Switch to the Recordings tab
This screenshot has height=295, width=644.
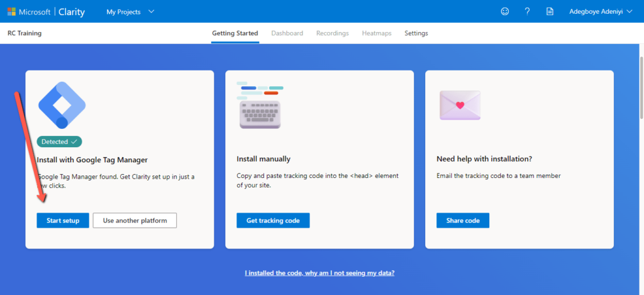(x=332, y=33)
